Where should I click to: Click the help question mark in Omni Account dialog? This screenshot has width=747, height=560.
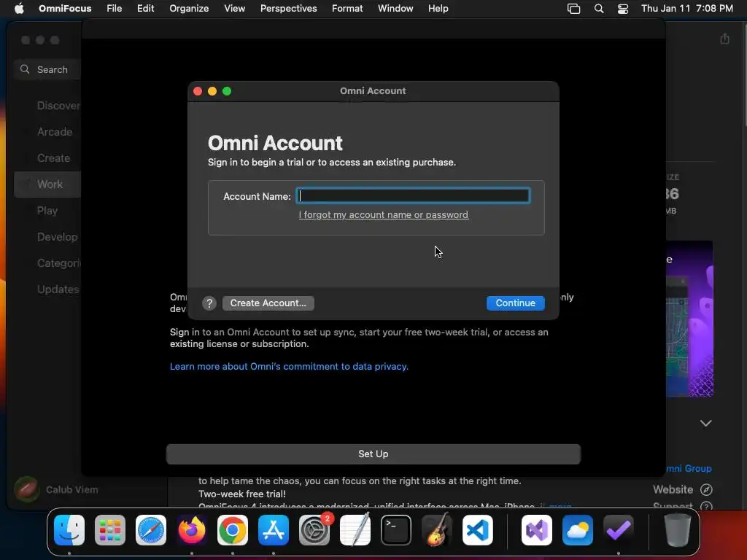pyautogui.click(x=209, y=303)
